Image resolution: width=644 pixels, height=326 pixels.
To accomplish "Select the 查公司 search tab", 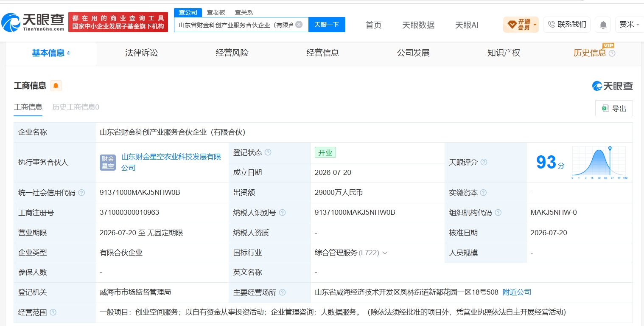I will click(x=188, y=12).
